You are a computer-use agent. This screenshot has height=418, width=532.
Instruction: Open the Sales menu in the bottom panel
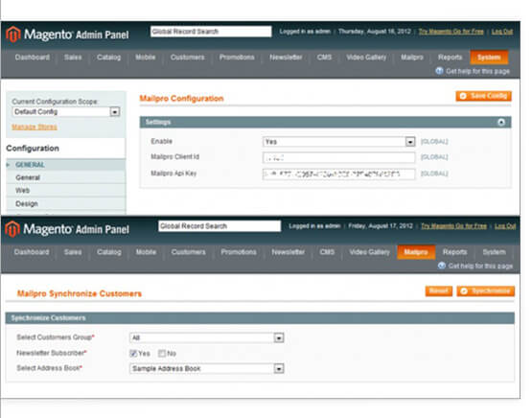click(x=73, y=252)
